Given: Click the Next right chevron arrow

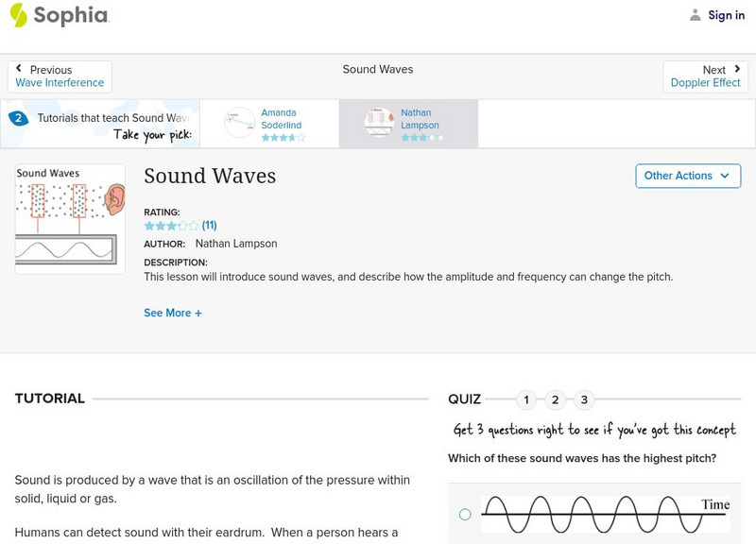Looking at the screenshot, I should pyautogui.click(x=737, y=70).
